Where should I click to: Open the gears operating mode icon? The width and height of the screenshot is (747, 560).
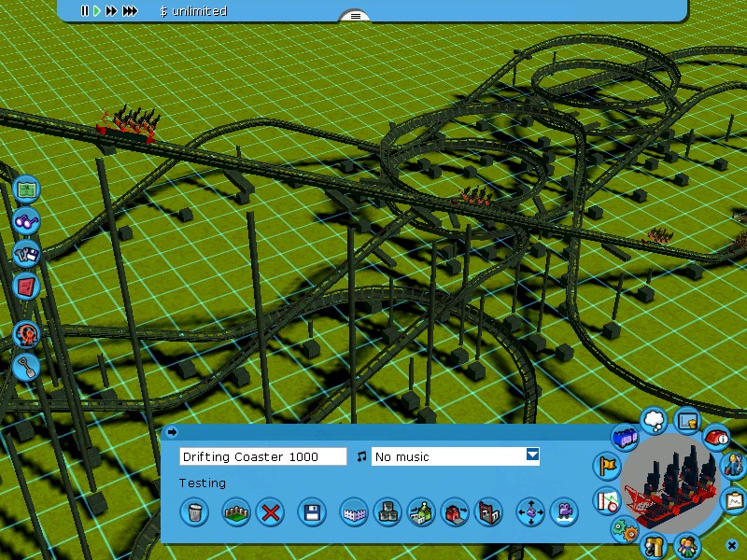pos(624,530)
